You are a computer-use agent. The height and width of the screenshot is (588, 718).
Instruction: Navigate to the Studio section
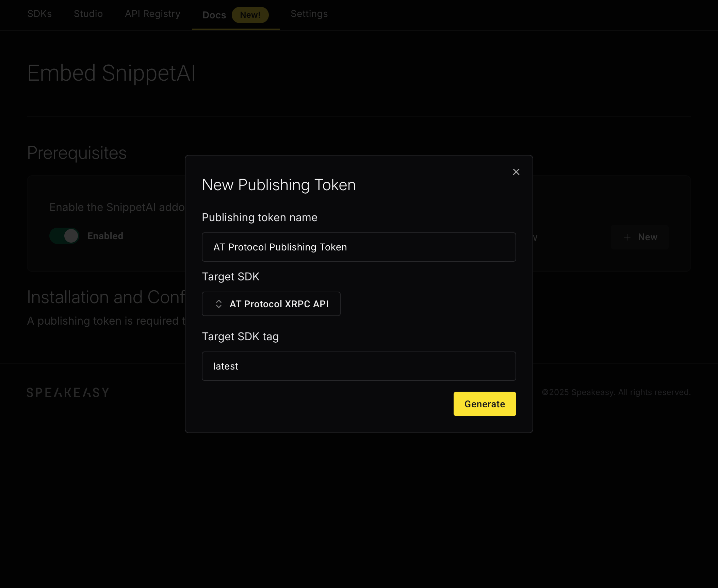pyautogui.click(x=88, y=14)
